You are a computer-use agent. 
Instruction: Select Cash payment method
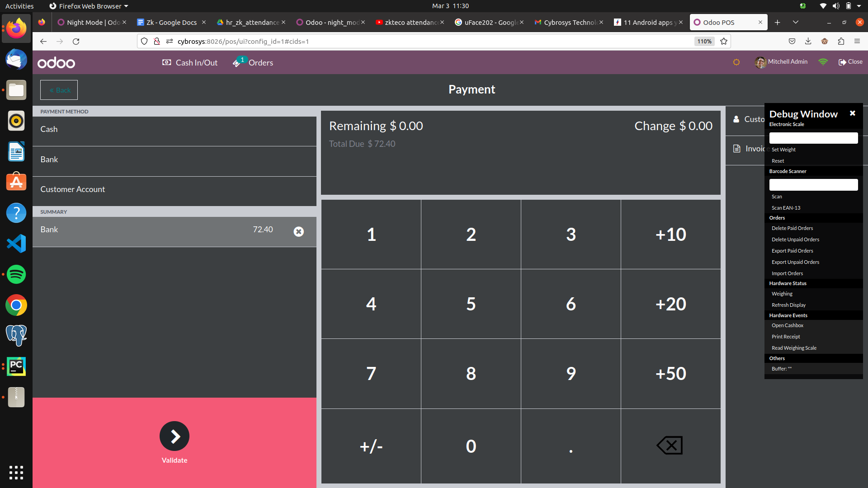pyautogui.click(x=174, y=130)
